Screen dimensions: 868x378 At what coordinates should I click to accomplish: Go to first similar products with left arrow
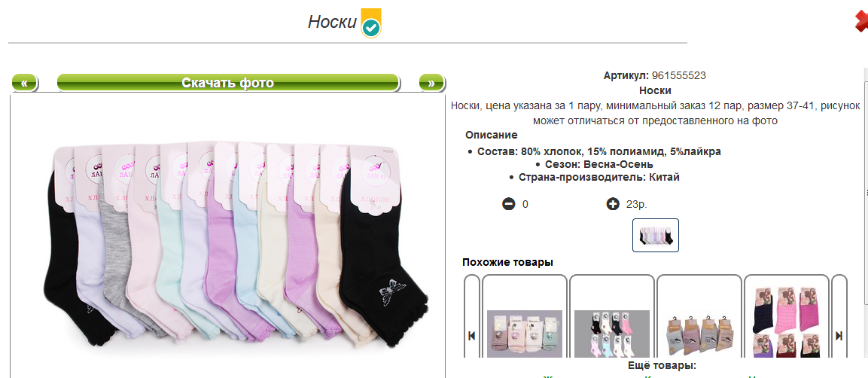click(x=472, y=335)
